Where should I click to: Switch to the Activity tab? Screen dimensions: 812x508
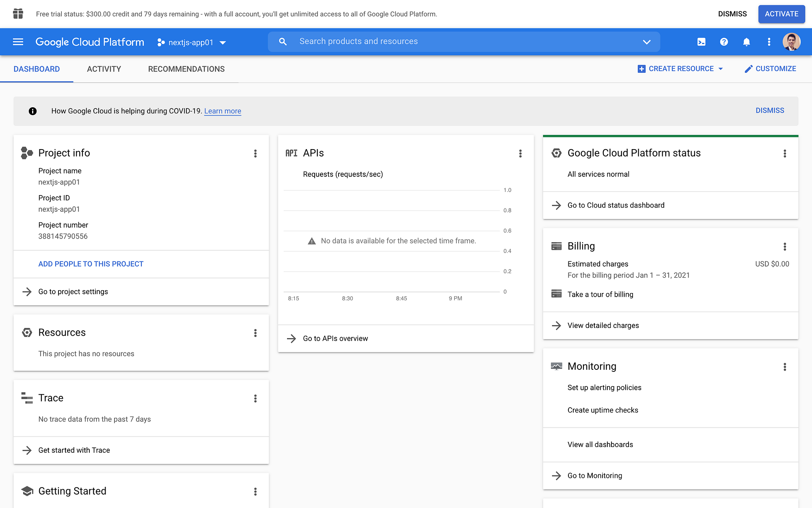coord(104,69)
